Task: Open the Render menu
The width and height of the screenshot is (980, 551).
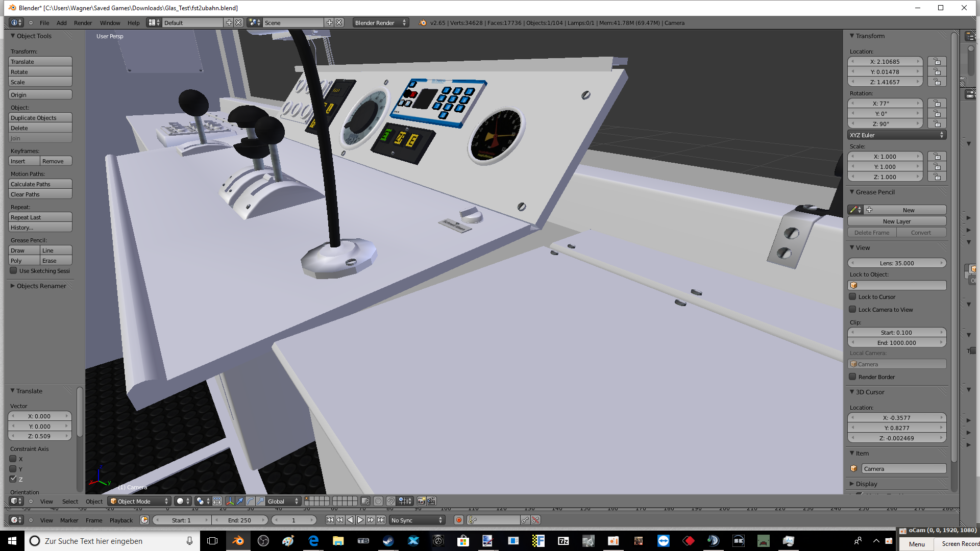Action: click(x=83, y=23)
